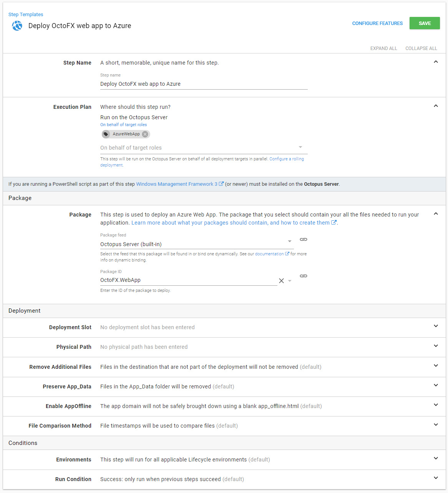The width and height of the screenshot is (448, 493).
Task: Open the target roles dropdown
Action: coord(300,147)
